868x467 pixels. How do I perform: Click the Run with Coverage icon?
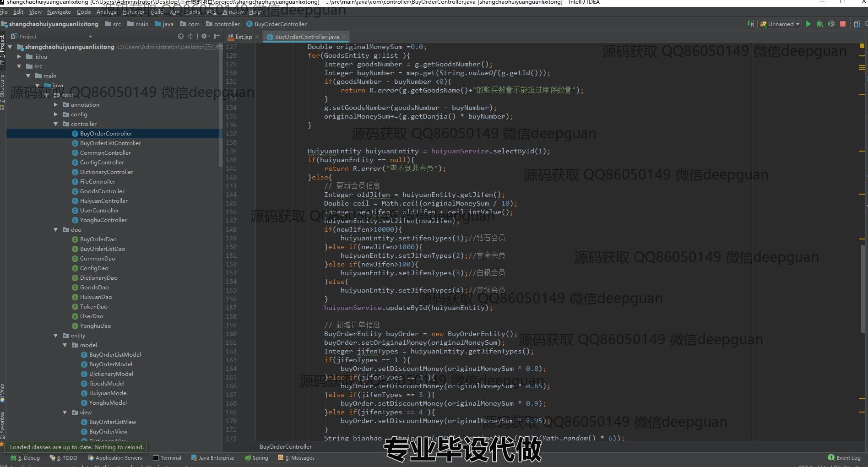point(831,24)
